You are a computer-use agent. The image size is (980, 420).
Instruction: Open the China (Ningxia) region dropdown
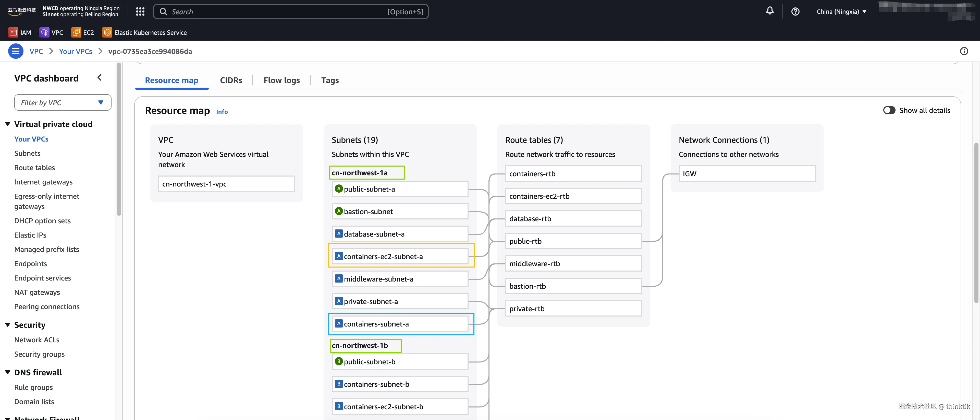point(841,11)
